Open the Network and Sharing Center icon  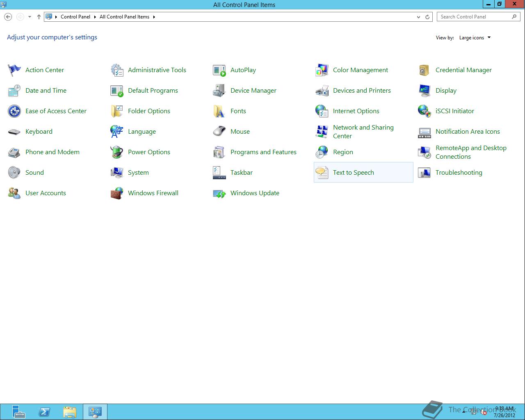click(322, 132)
